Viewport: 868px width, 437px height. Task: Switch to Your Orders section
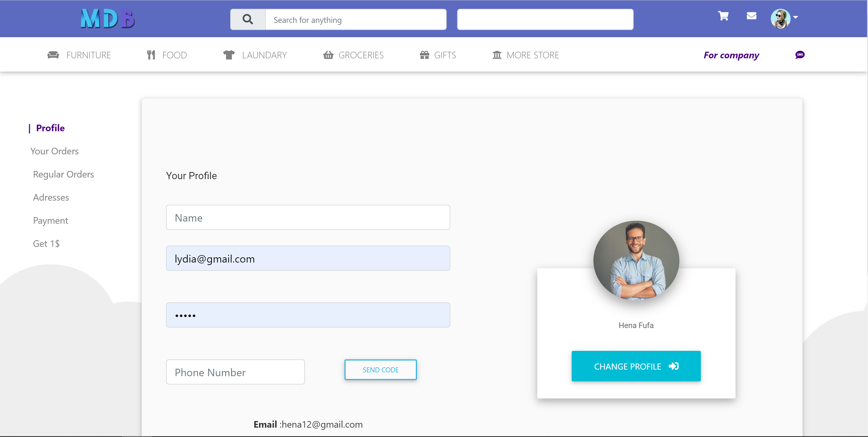[54, 151]
